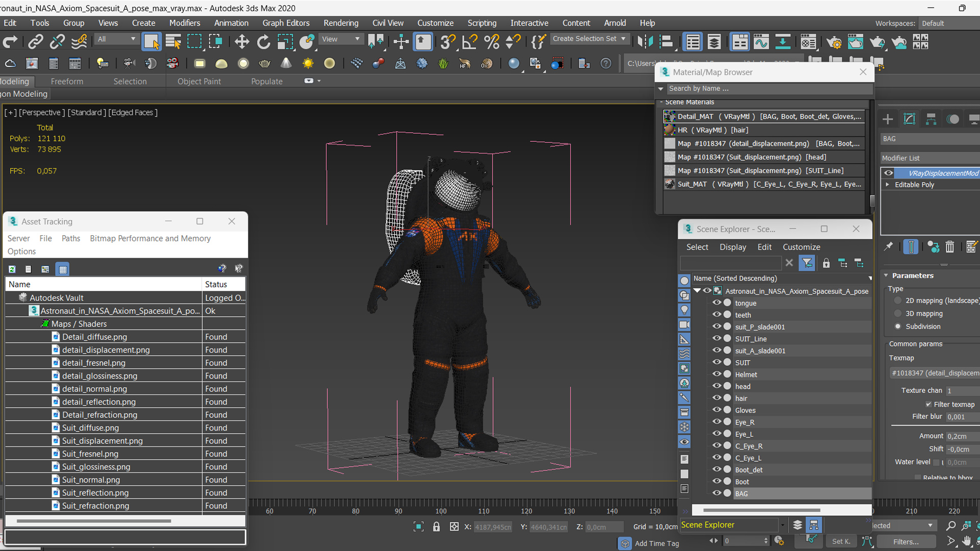
Task: Open the Modifiers menu
Action: (x=185, y=23)
